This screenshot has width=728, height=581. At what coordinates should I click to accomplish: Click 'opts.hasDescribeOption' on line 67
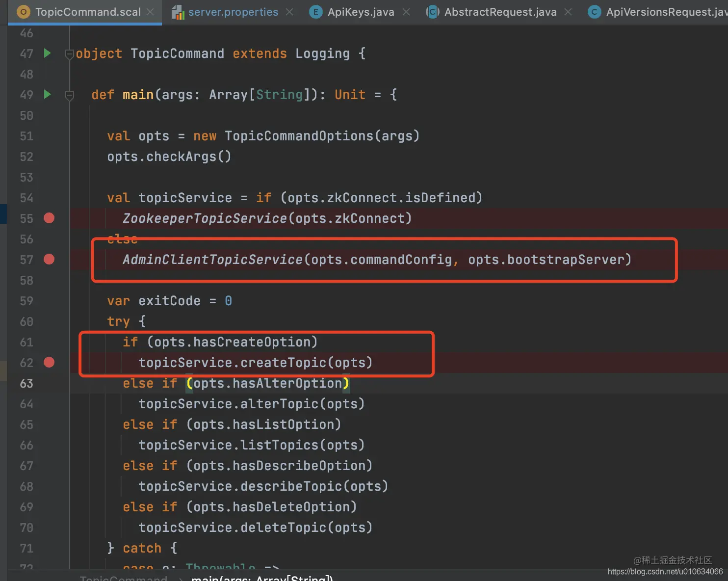[279, 466]
